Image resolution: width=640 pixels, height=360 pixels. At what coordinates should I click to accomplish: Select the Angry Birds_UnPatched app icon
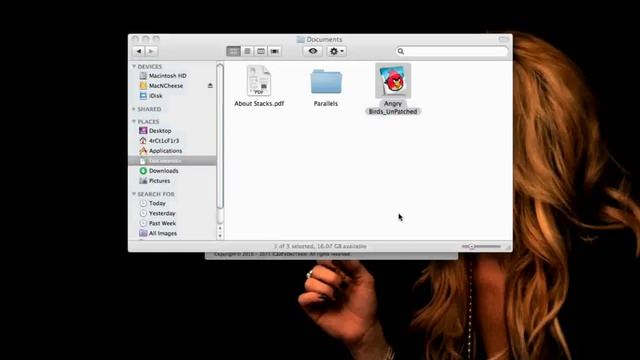pyautogui.click(x=393, y=81)
